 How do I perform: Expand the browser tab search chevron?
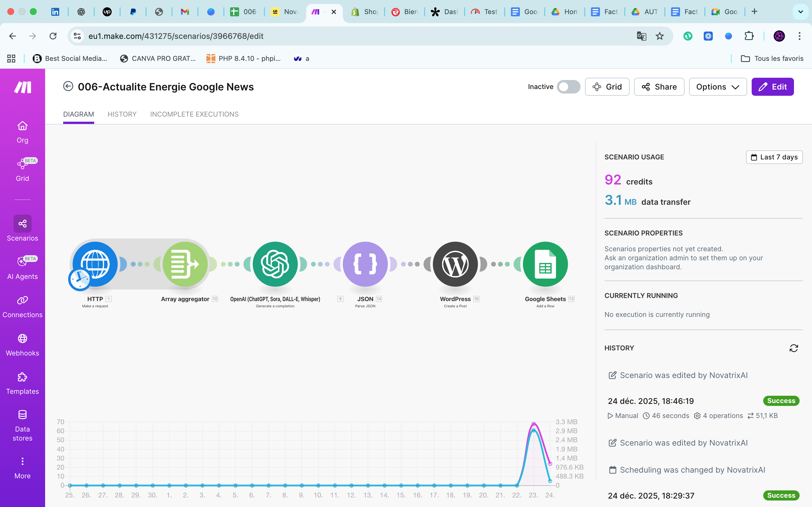pyautogui.click(x=801, y=12)
